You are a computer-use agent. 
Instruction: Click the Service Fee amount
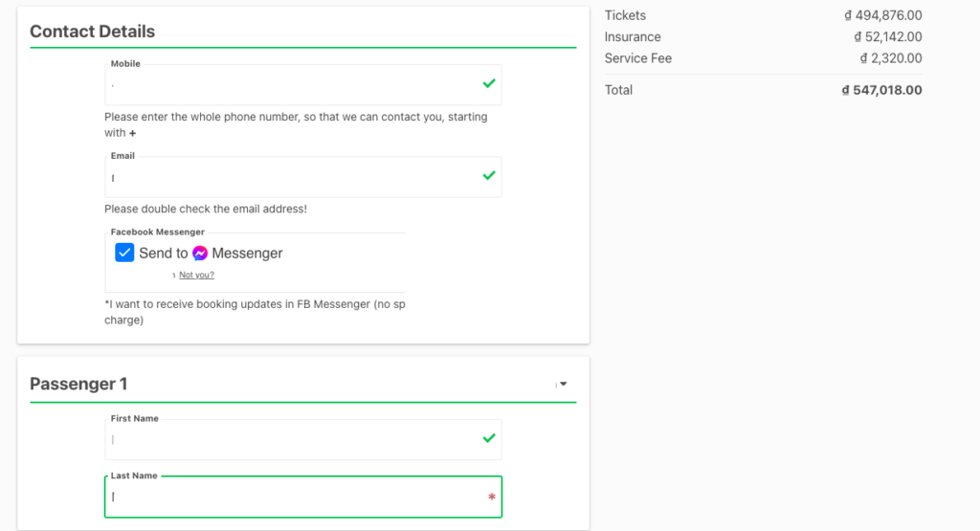pos(890,58)
